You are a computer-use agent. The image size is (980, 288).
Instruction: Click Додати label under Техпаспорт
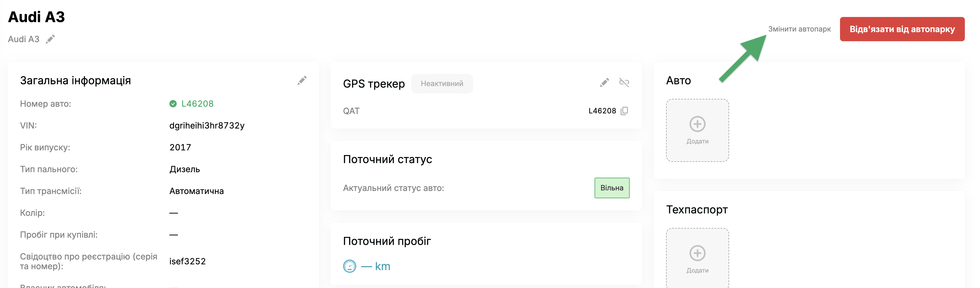(697, 270)
